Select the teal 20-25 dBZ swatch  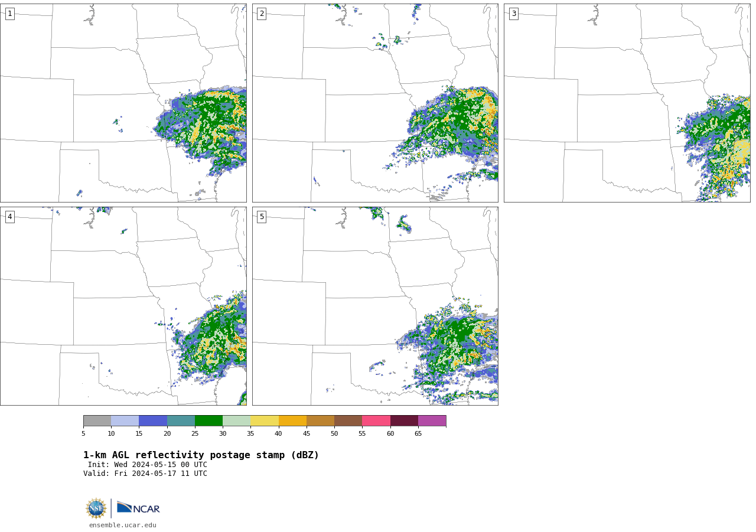click(181, 420)
